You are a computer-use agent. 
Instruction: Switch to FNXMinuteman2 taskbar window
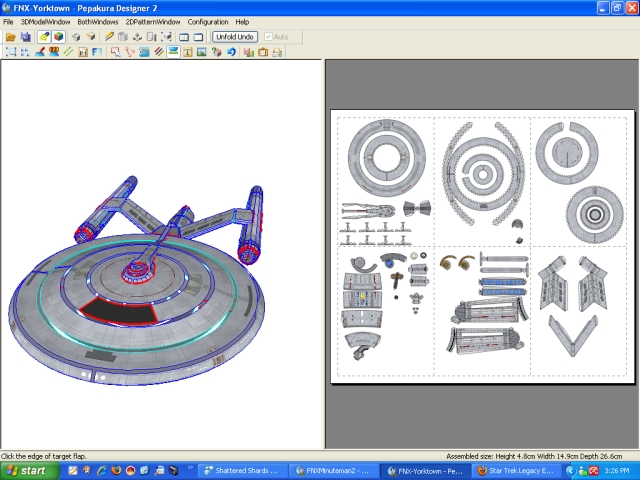pyautogui.click(x=334, y=471)
